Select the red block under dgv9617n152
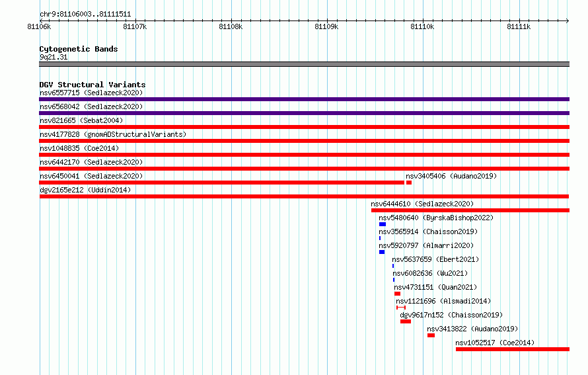Image resolution: width=588 pixels, height=375 pixels. 406,321
